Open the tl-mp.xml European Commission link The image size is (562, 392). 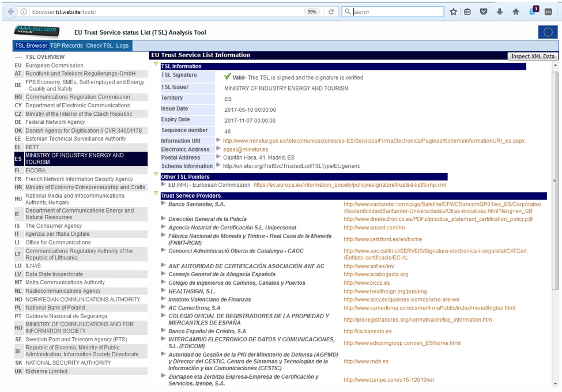349,185
